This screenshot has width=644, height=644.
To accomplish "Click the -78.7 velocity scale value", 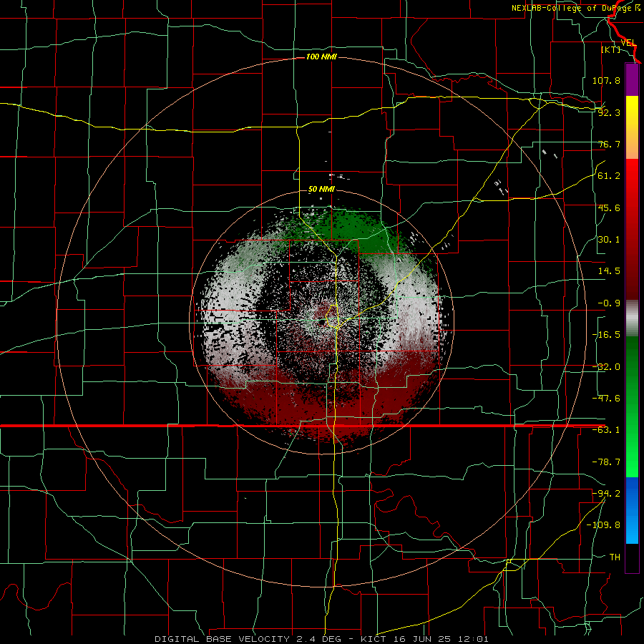I will [x=606, y=462].
